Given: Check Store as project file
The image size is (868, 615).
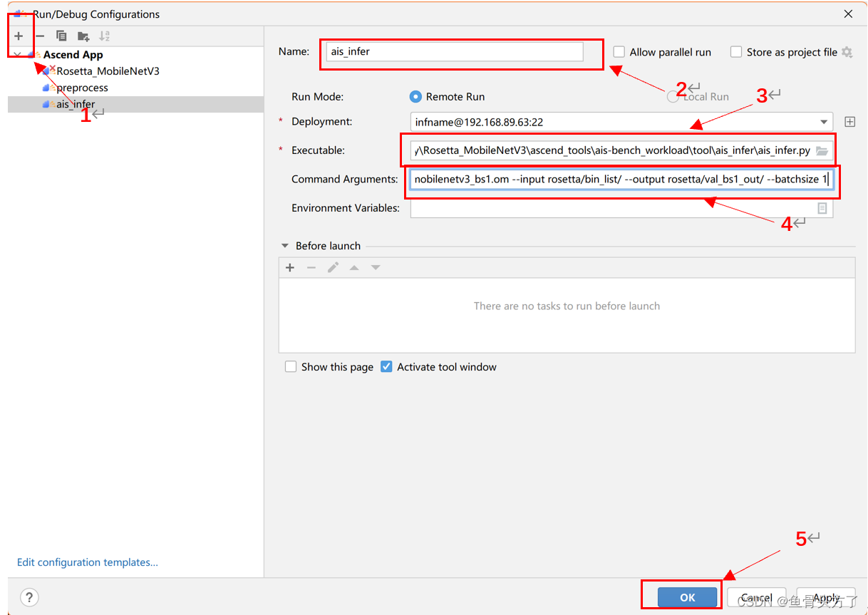Looking at the screenshot, I should click(735, 51).
